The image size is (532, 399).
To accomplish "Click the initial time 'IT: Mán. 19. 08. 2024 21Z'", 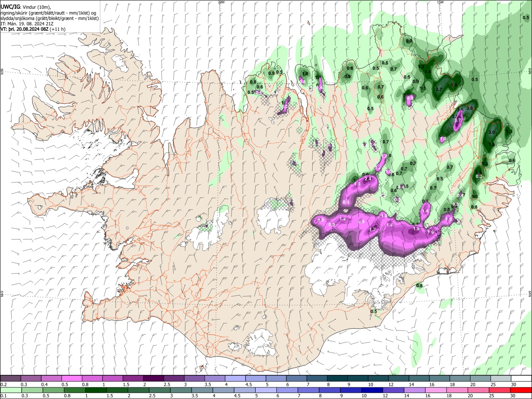I will pyautogui.click(x=27, y=24).
